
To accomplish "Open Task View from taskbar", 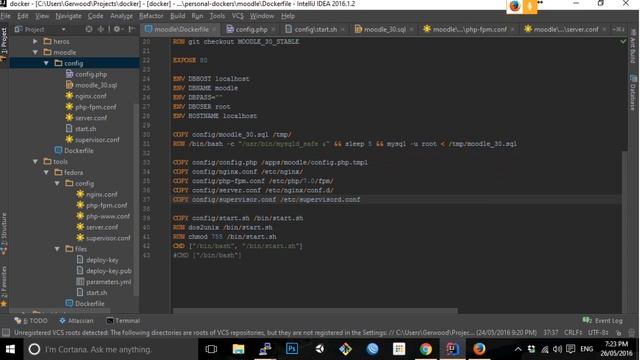I will (211, 349).
